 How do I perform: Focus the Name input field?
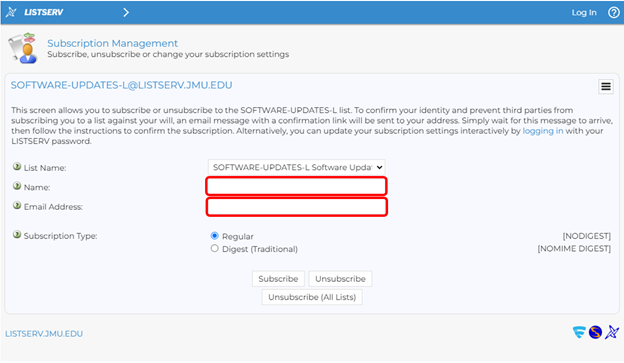click(x=296, y=186)
